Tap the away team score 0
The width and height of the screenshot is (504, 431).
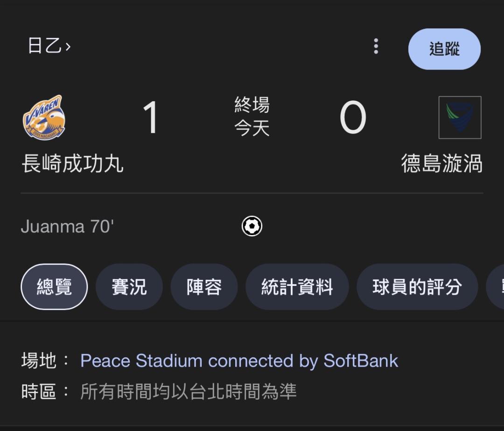coord(353,117)
